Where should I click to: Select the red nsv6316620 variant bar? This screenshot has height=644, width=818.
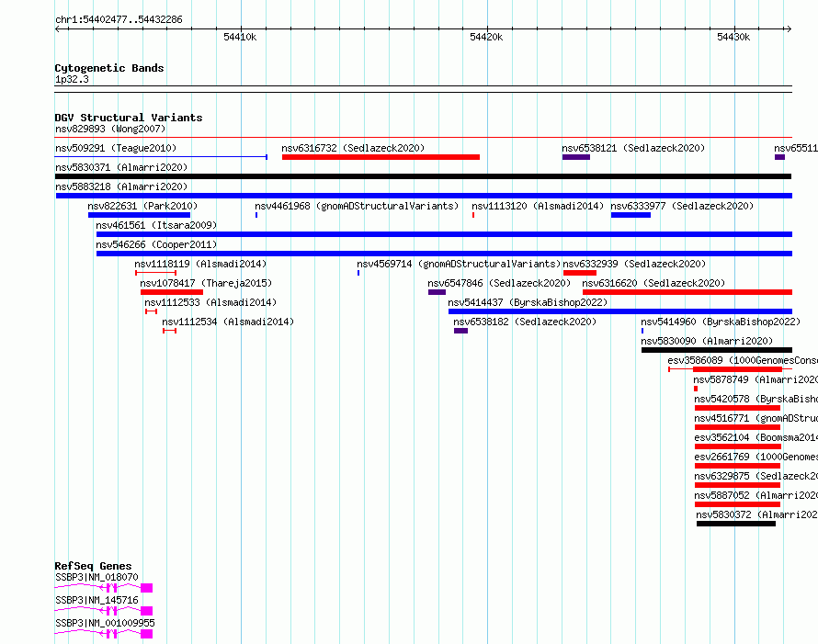coord(687,292)
